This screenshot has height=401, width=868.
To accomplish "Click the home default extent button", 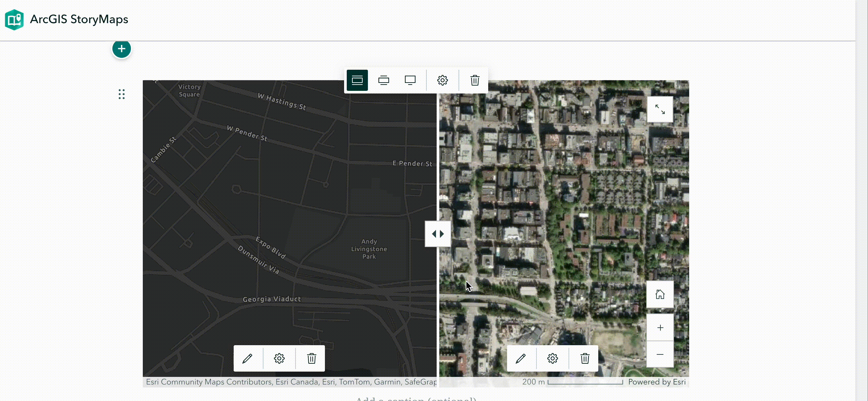I will (x=659, y=294).
